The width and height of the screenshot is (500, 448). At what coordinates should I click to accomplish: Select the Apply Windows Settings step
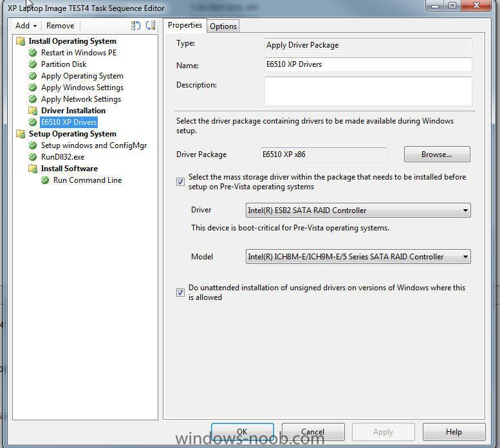[x=82, y=88]
